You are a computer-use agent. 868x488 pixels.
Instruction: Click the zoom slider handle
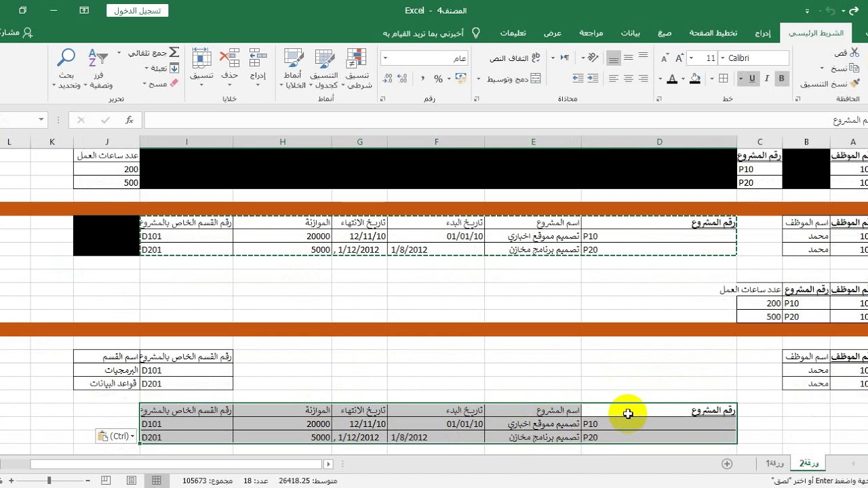[49, 481]
